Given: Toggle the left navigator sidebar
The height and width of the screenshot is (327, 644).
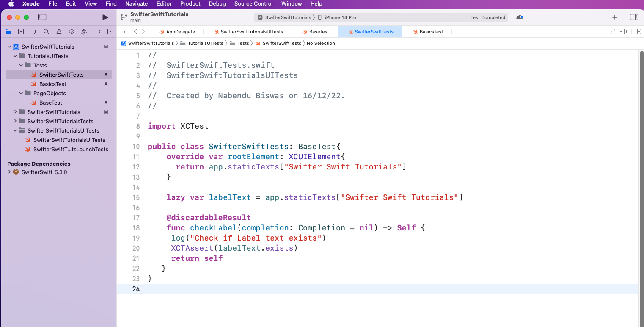Looking at the screenshot, I should 42,17.
